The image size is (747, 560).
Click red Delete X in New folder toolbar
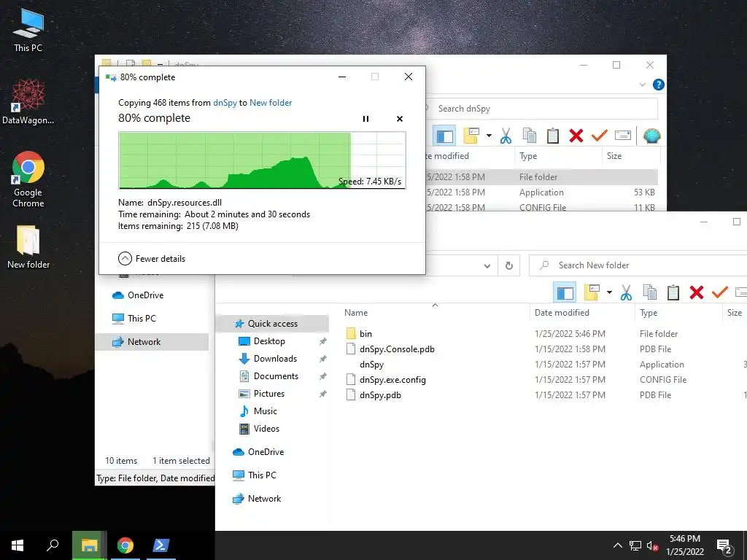(x=697, y=293)
